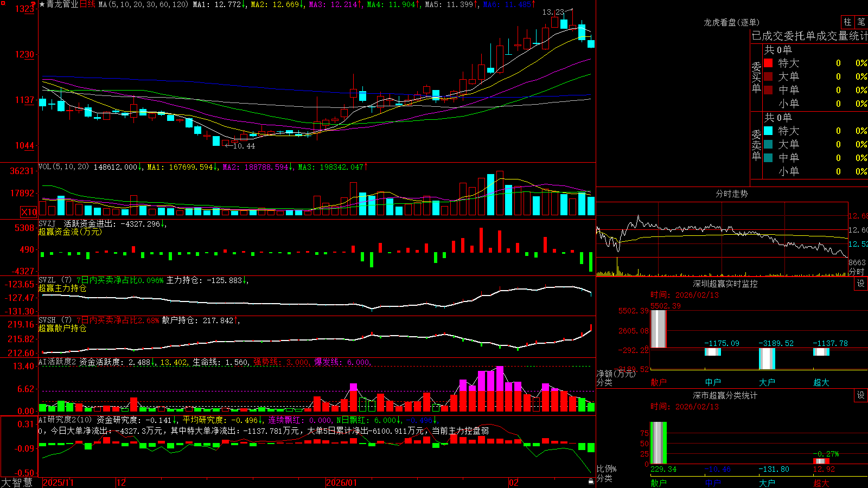The image size is (868, 488).
Task: Select the 2025/11 timeline marker
Action: click(x=58, y=483)
